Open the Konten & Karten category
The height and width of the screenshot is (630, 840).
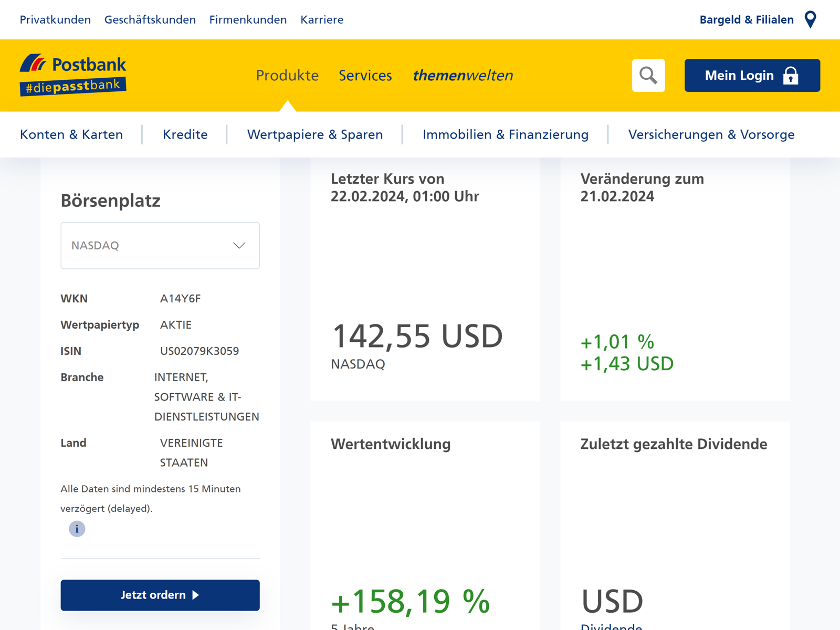click(x=71, y=134)
